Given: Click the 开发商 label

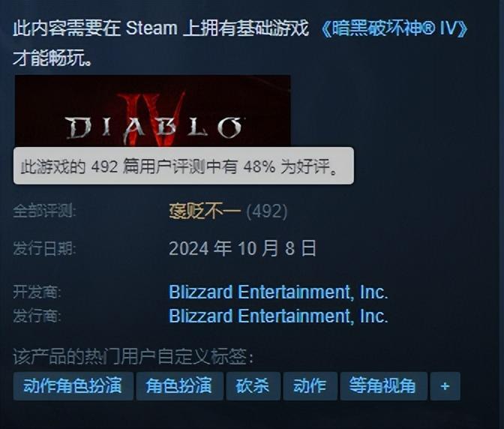Looking at the screenshot, I should click(x=37, y=292).
